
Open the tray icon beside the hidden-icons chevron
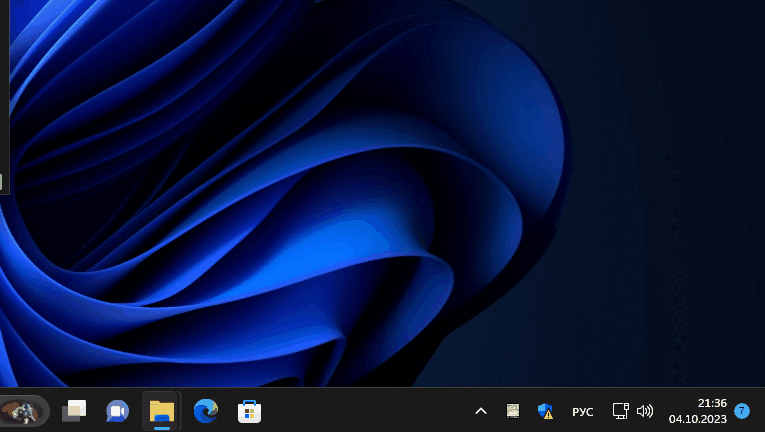coord(513,411)
